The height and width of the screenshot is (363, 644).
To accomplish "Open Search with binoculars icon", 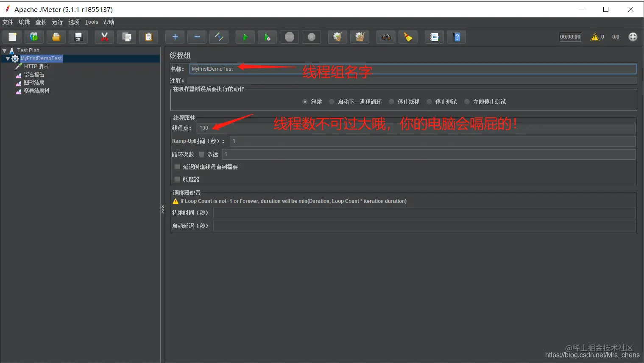I will click(x=386, y=37).
